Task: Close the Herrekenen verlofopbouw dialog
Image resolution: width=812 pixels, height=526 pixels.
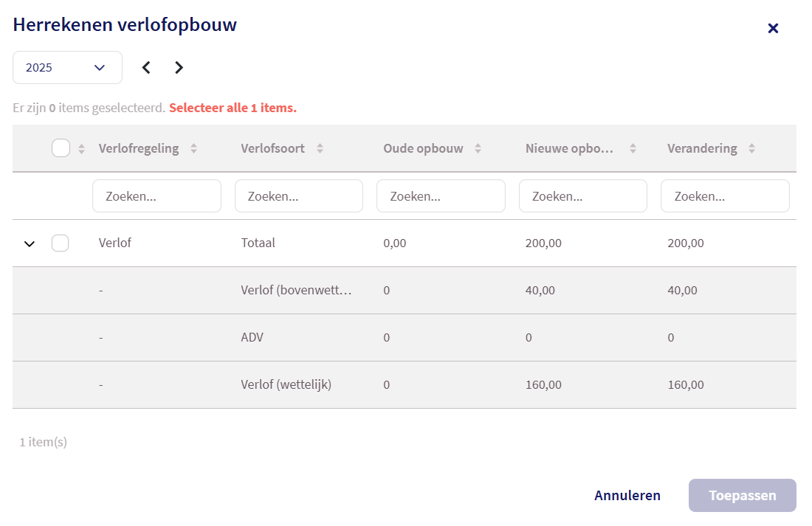Action: pos(773,28)
